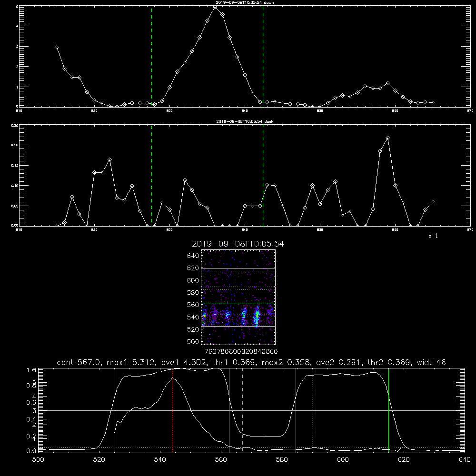The image size is (476, 476).
Task: Click "thr1 0.369" in the stats line
Action: (236, 362)
